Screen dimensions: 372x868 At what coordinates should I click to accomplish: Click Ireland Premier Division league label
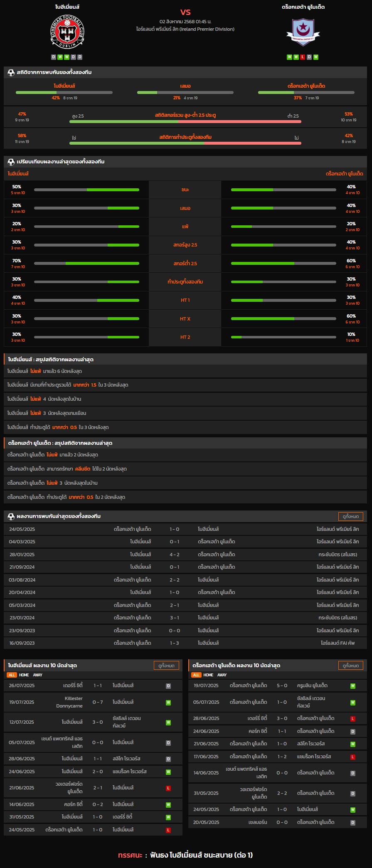185,29
